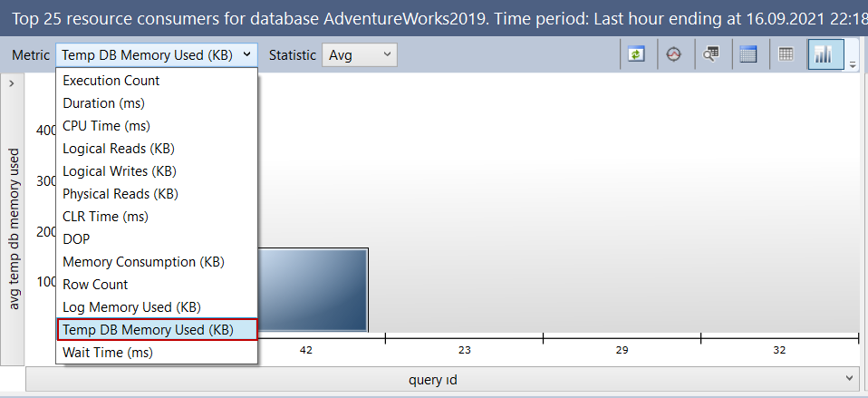Screen dimensions: 868x398
Task: Expand the collapsed left panel chevron
Action: [11, 83]
